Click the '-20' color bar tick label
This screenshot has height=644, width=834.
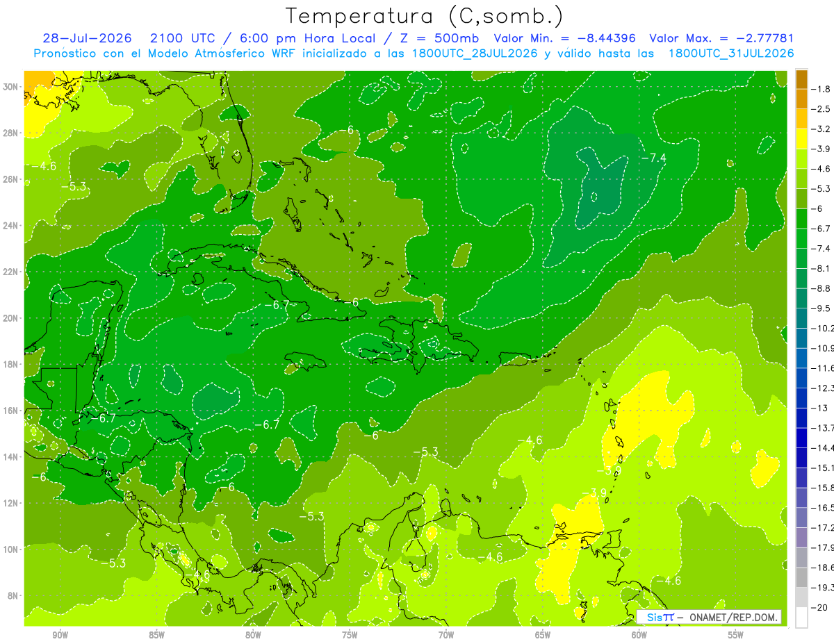pyautogui.click(x=819, y=607)
